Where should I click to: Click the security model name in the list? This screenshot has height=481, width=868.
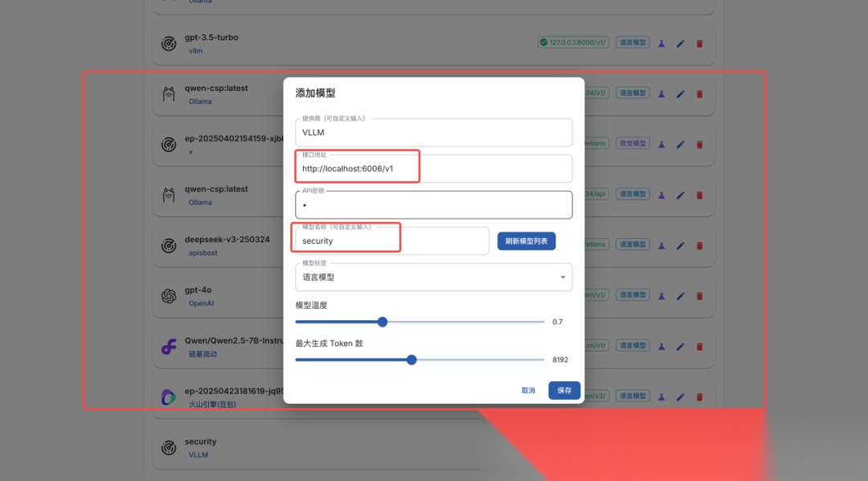coord(200,442)
